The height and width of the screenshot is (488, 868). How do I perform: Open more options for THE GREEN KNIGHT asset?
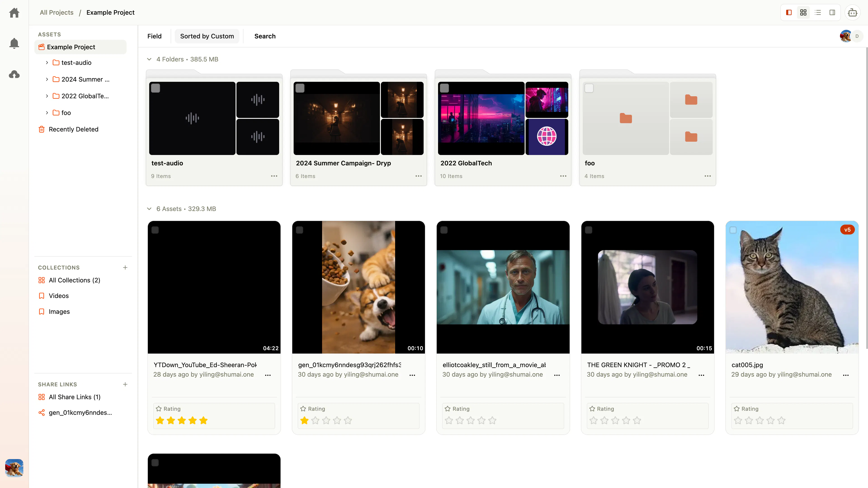coord(702,375)
